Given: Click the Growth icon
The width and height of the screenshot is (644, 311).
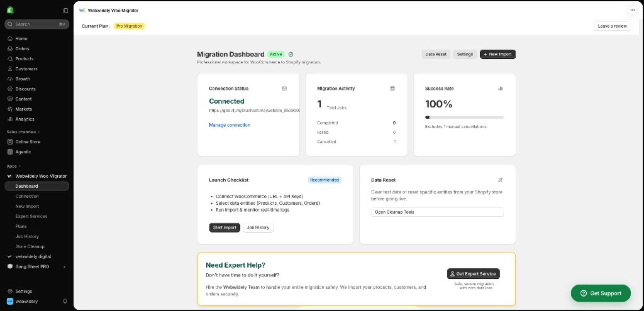Looking at the screenshot, I should (x=10, y=79).
